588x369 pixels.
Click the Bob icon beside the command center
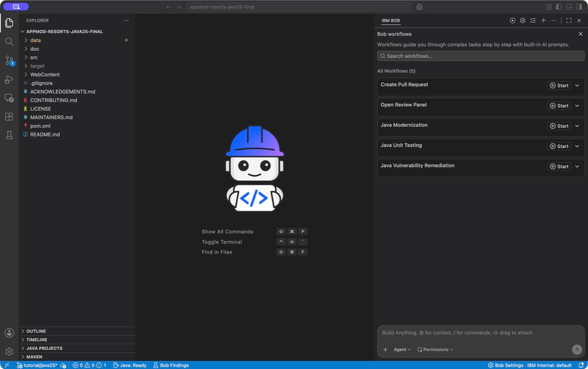[x=419, y=7]
